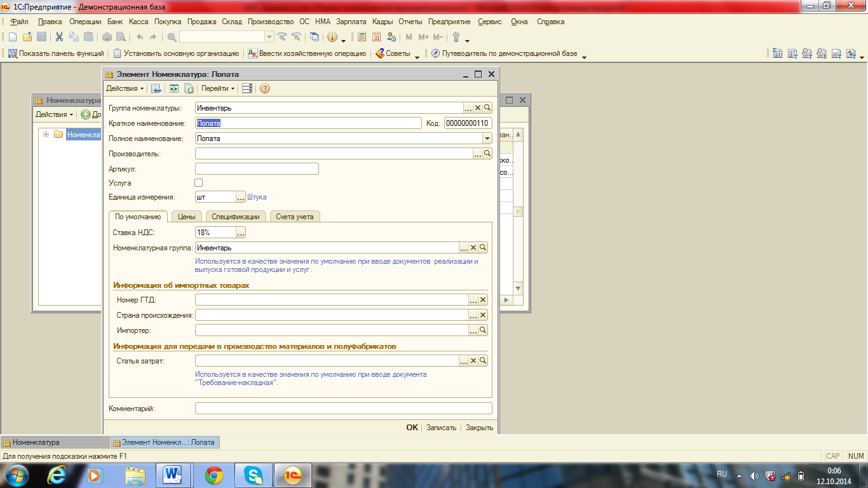Click the Users list icon in main toolbar

click(x=391, y=37)
